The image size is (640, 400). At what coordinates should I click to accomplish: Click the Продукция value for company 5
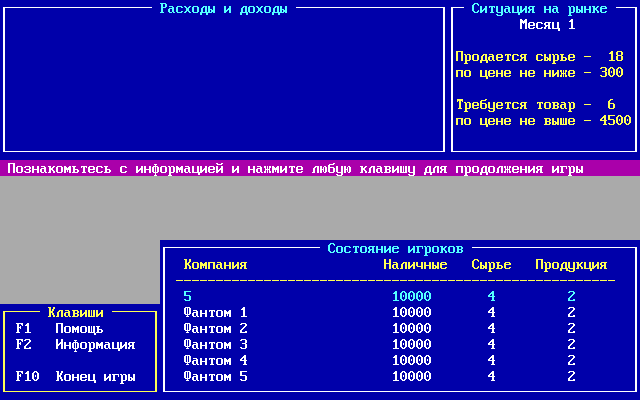pyautogui.click(x=571, y=296)
